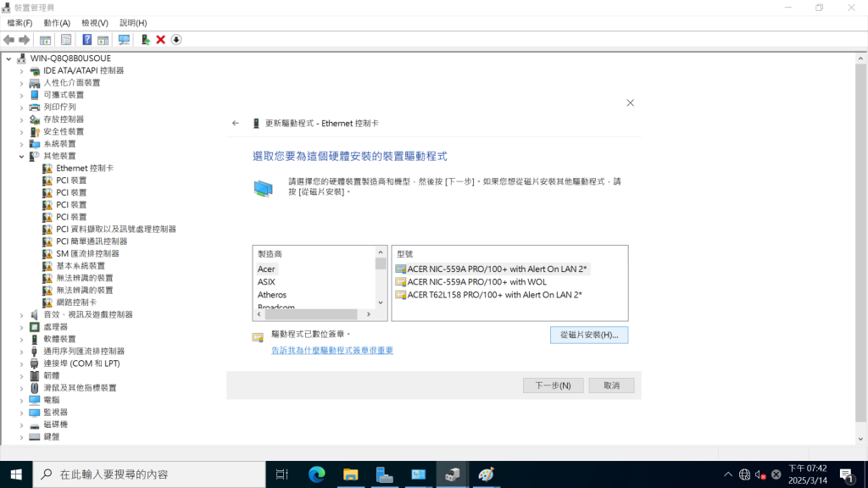
Task: Collapse the 其他裝置 tree node
Action: click(x=22, y=156)
